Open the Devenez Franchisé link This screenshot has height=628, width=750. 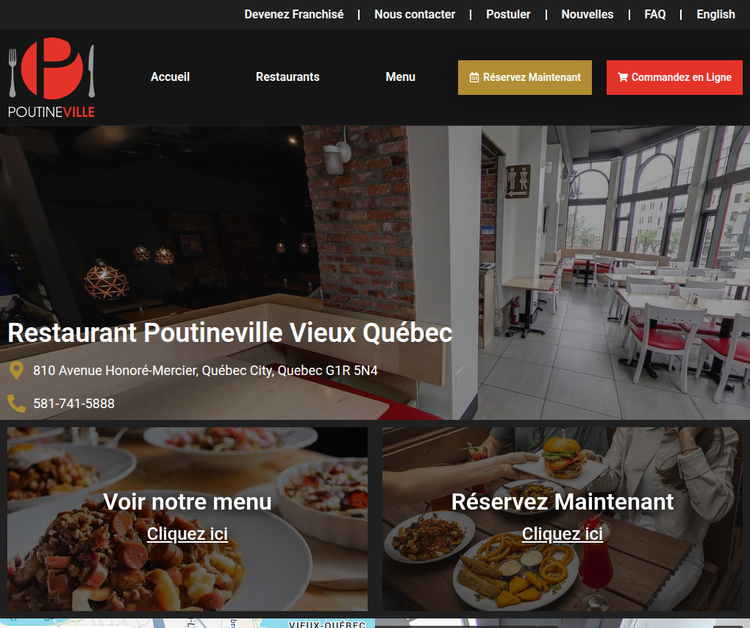tap(294, 14)
